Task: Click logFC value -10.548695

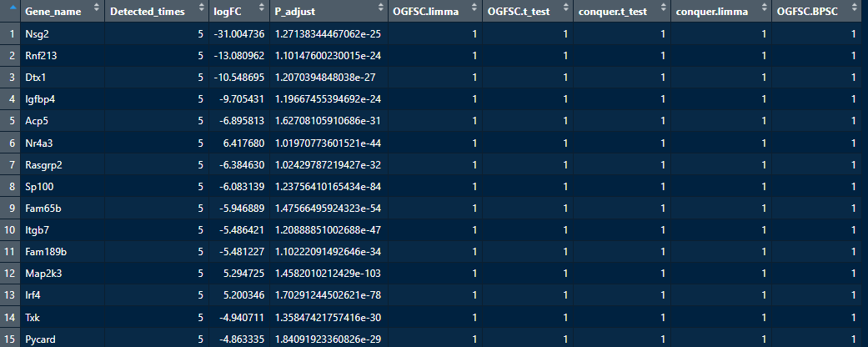Action: (238, 78)
